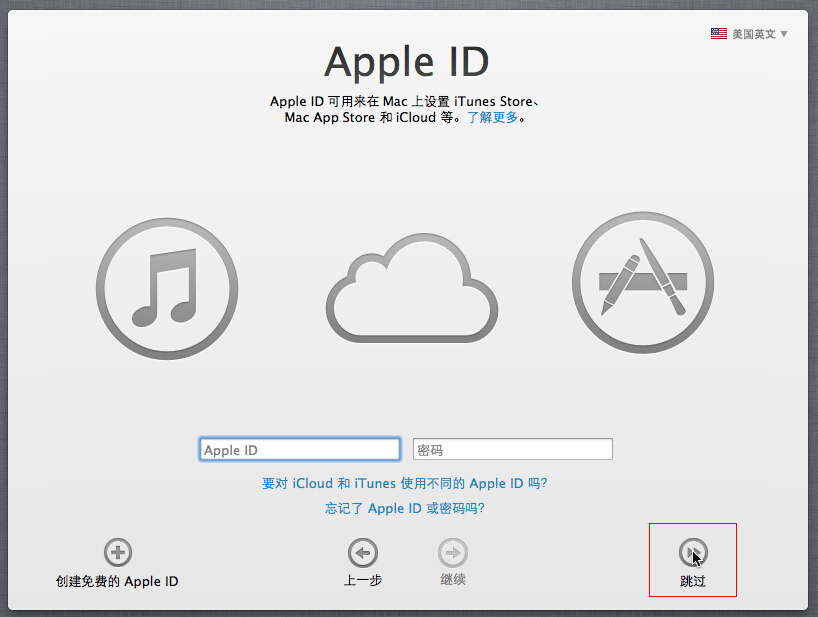Focus the Apple ID input field
Viewport: 818px width, 617px height.
pyautogui.click(x=300, y=449)
